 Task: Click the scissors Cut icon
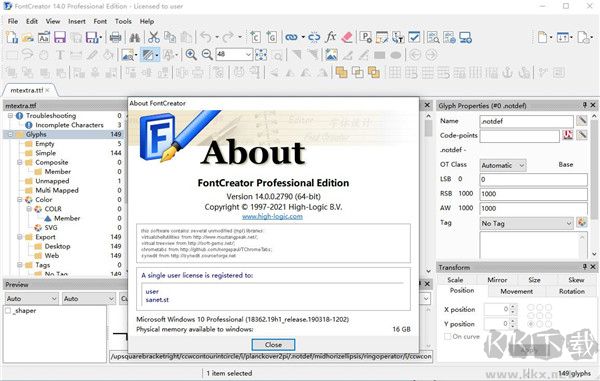(153, 37)
